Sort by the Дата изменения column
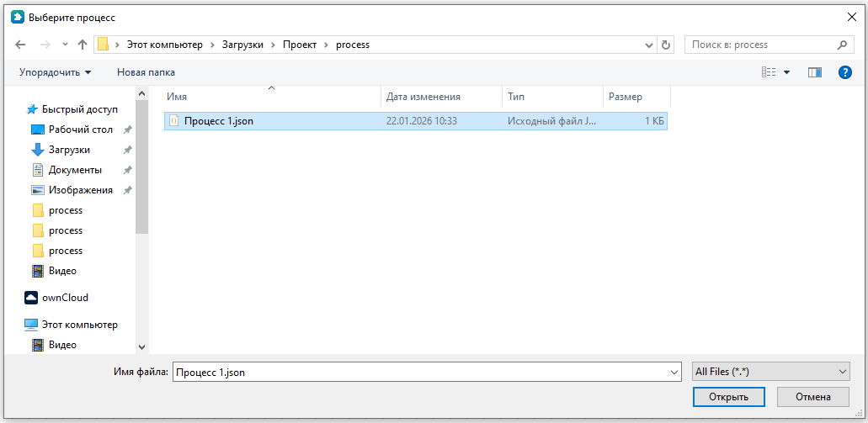This screenshot has height=423, width=868. click(423, 97)
